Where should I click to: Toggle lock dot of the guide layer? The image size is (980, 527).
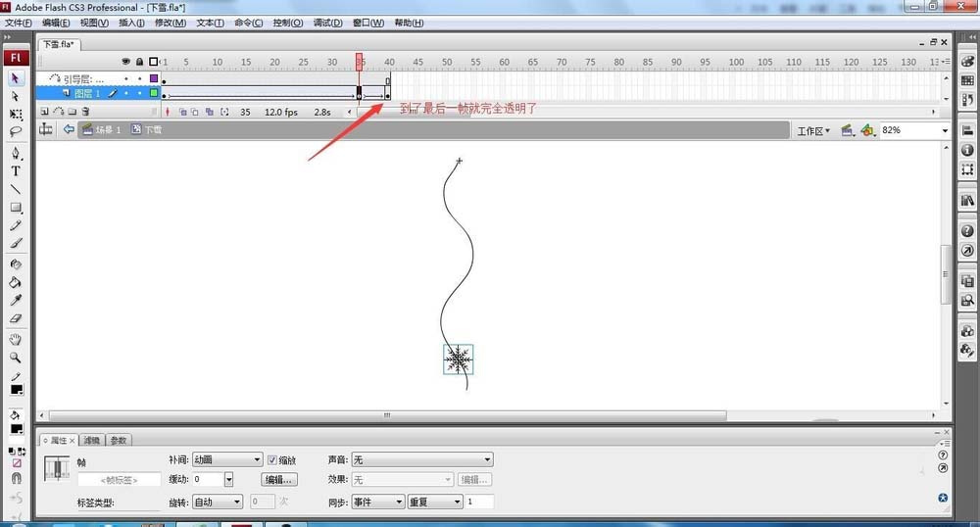139,78
